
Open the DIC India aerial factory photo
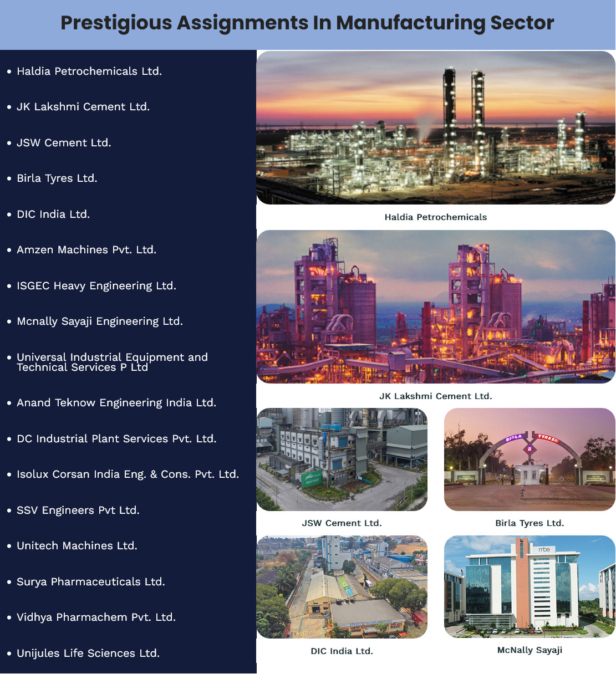click(x=342, y=587)
